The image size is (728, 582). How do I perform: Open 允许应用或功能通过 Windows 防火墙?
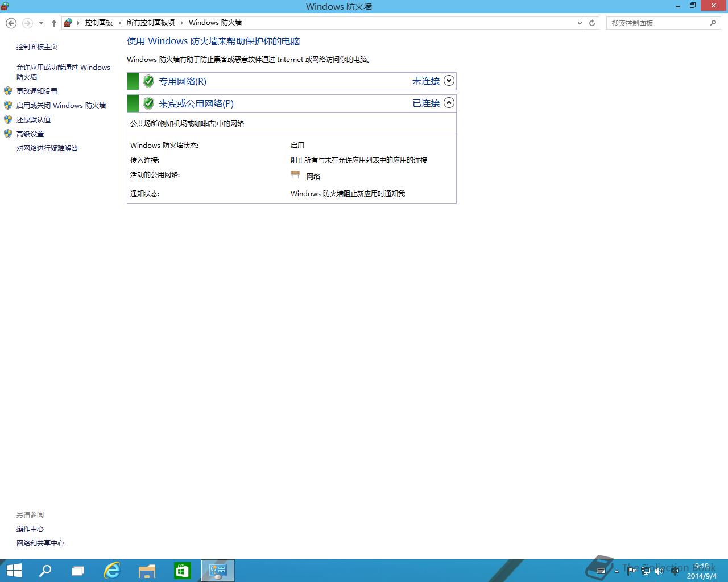point(63,72)
